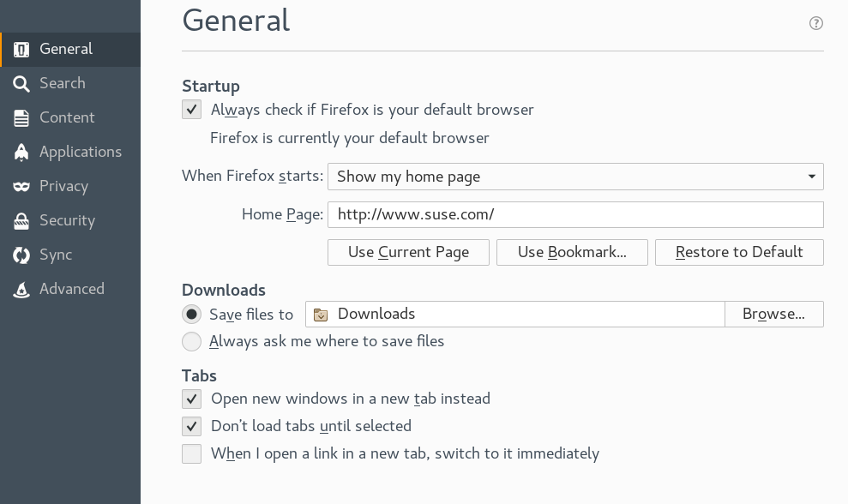
Task: Disable Open new windows in a new tab
Action: (191, 399)
